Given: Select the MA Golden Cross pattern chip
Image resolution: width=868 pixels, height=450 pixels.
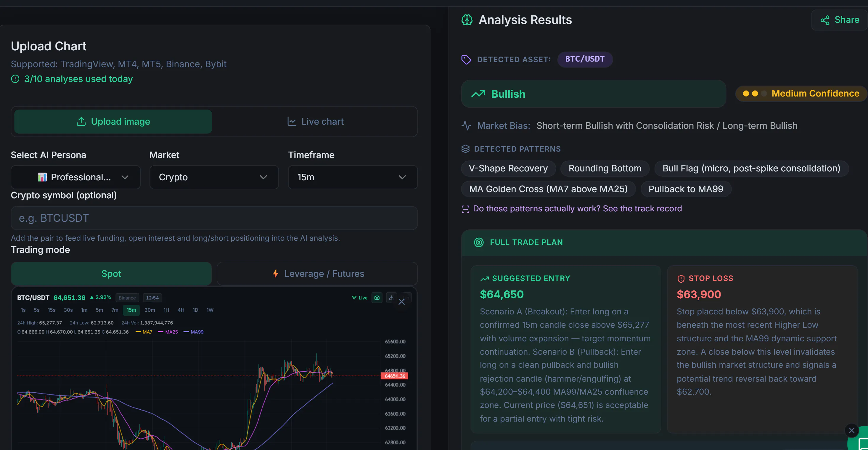Looking at the screenshot, I should 548,189.
